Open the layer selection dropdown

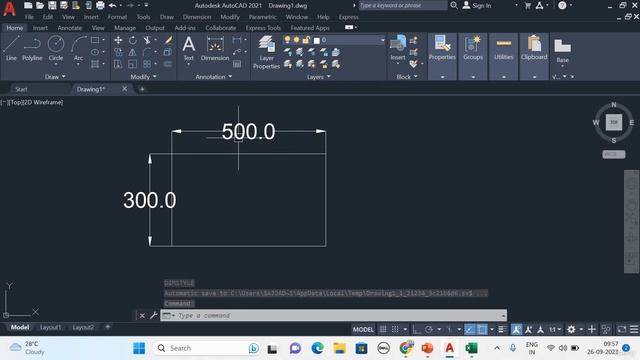[382, 40]
